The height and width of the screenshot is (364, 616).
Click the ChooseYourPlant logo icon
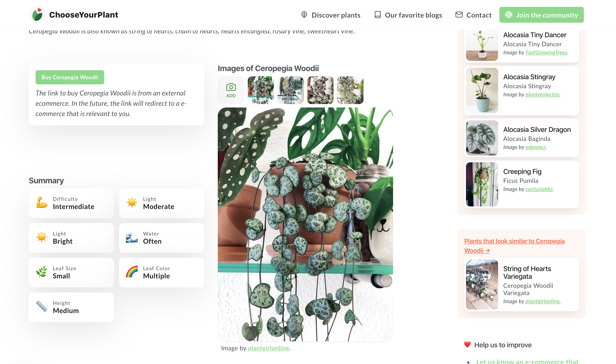tap(37, 15)
